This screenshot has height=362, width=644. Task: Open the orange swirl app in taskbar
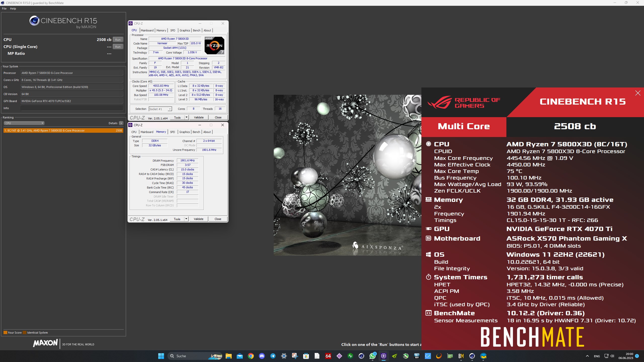439,356
